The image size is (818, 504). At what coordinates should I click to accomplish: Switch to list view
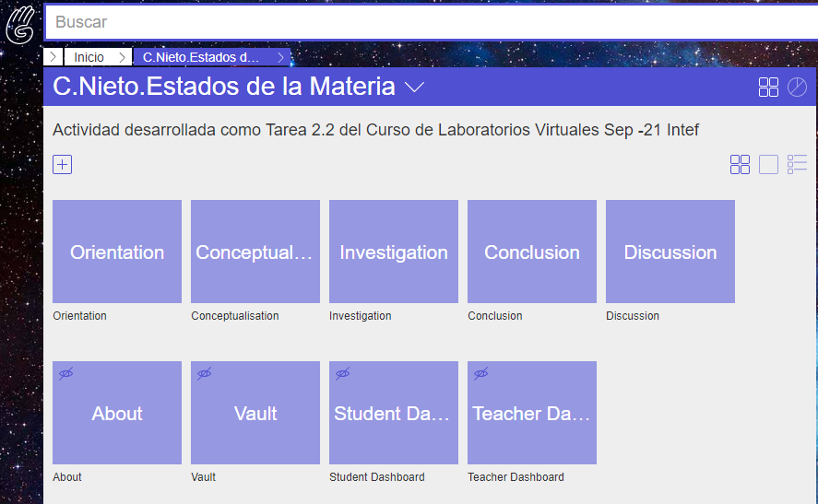pos(797,165)
